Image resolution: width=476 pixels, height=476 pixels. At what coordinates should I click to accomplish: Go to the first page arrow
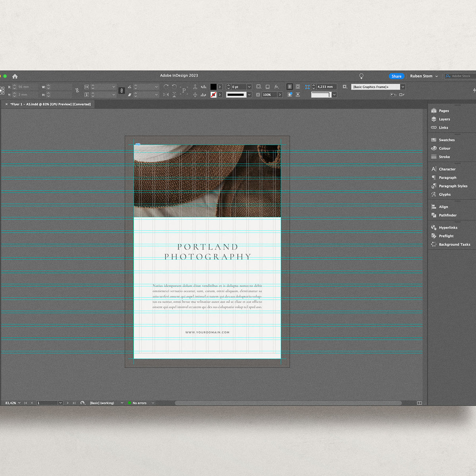coord(25,403)
